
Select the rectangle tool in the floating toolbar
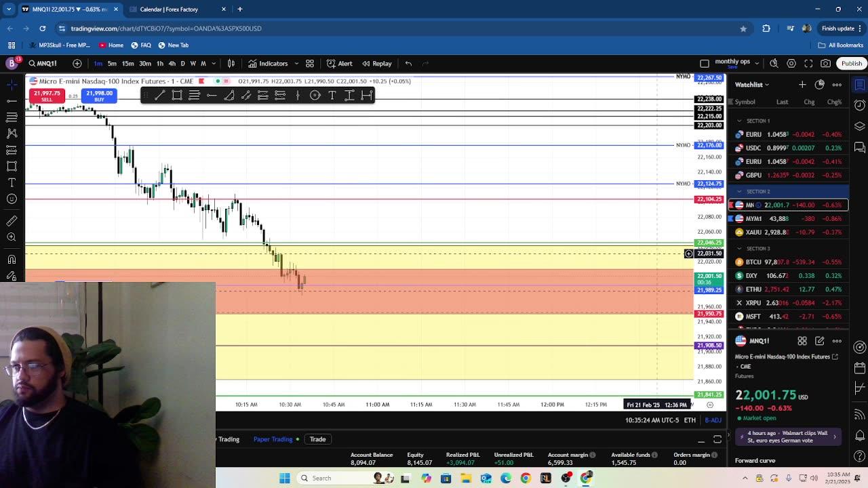[177, 96]
